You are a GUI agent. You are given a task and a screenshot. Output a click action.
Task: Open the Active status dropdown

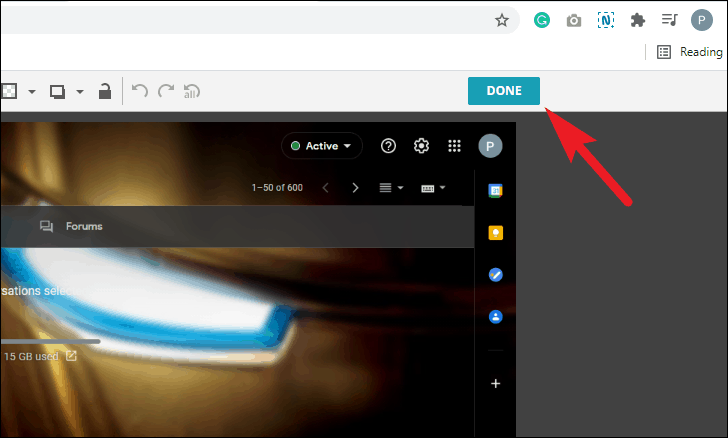[x=322, y=146]
